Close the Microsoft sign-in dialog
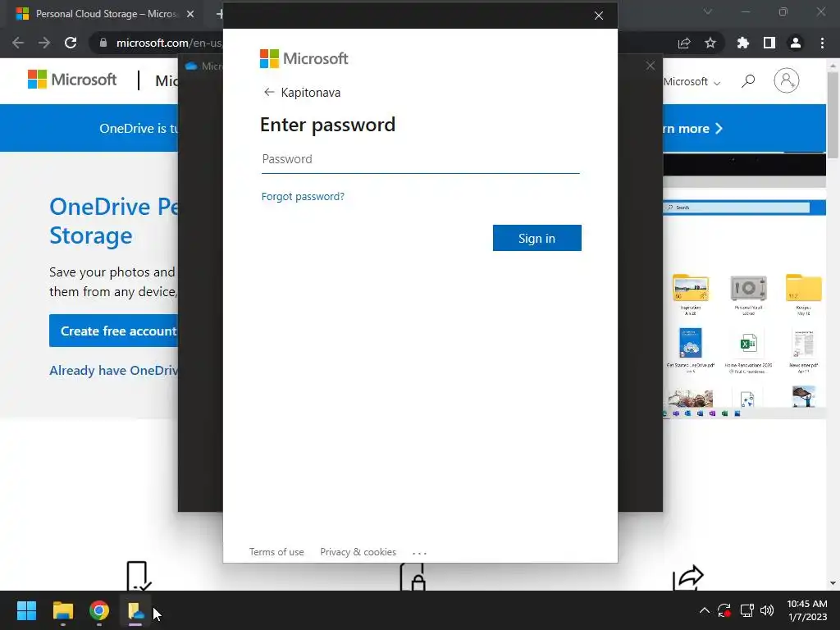The width and height of the screenshot is (840, 630). click(x=599, y=16)
